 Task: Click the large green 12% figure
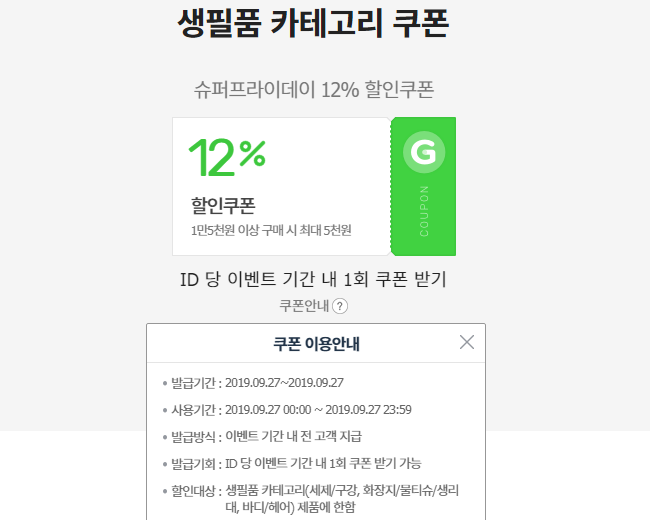click(x=227, y=157)
